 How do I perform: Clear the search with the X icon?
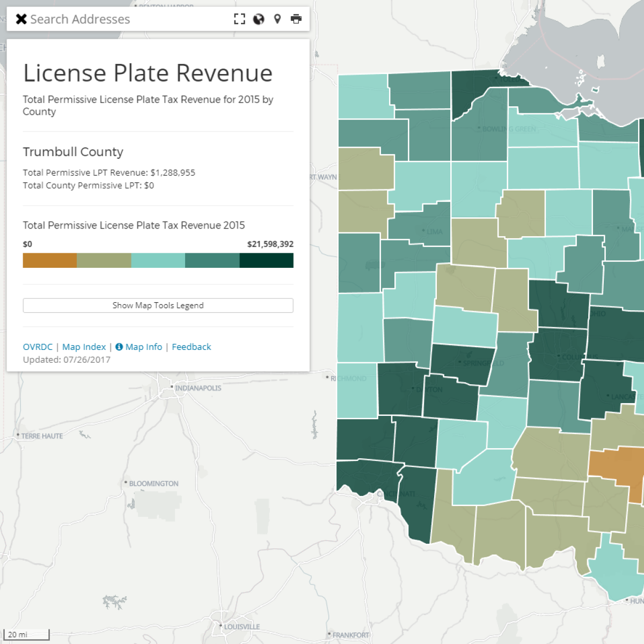click(x=20, y=19)
